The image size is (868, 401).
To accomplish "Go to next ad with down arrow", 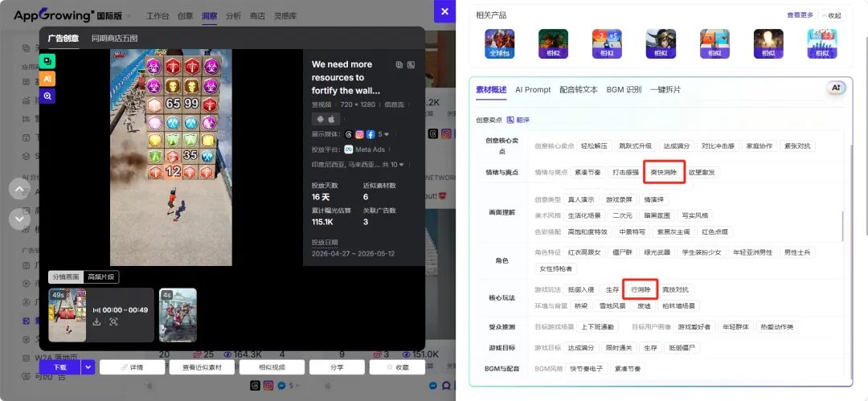I will pyautogui.click(x=19, y=219).
